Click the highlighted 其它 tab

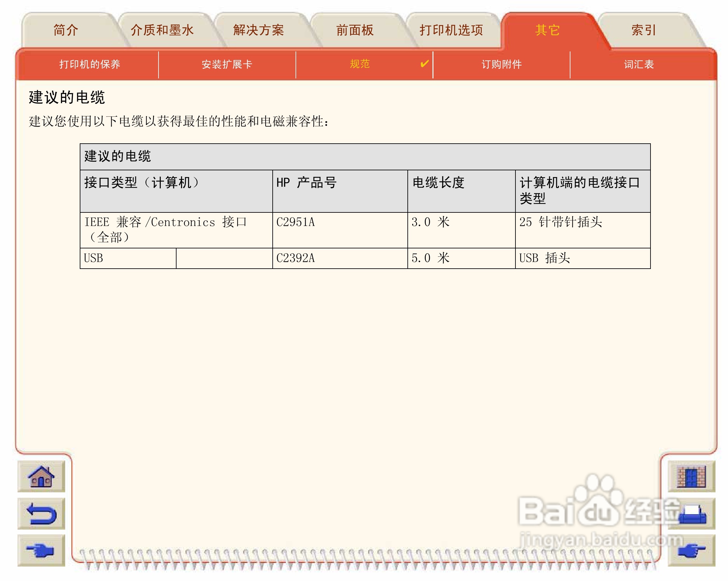pyautogui.click(x=547, y=30)
